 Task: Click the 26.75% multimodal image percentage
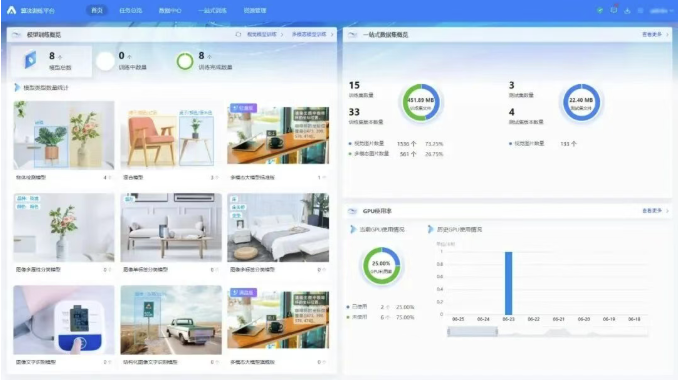tap(434, 154)
